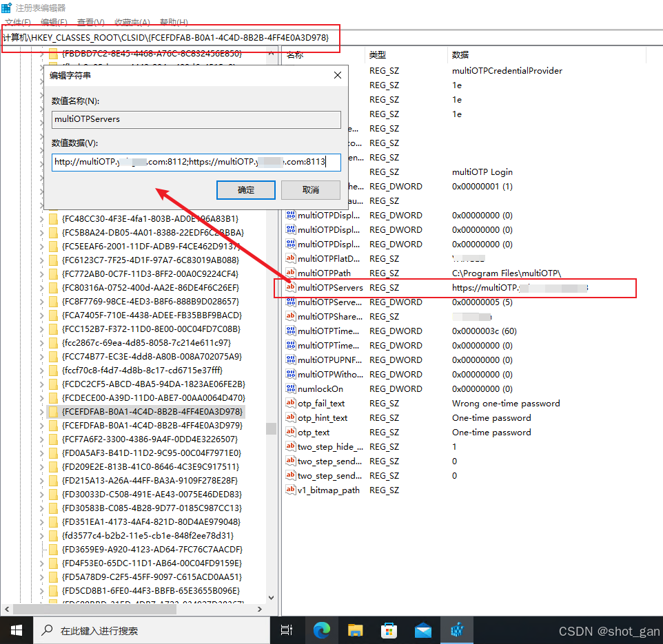Click folder icon of {FC48CC30-4F3E-4fa1-803B-AD0E196A83B1}
Image resolution: width=663 pixels, height=644 pixels.
[53, 219]
